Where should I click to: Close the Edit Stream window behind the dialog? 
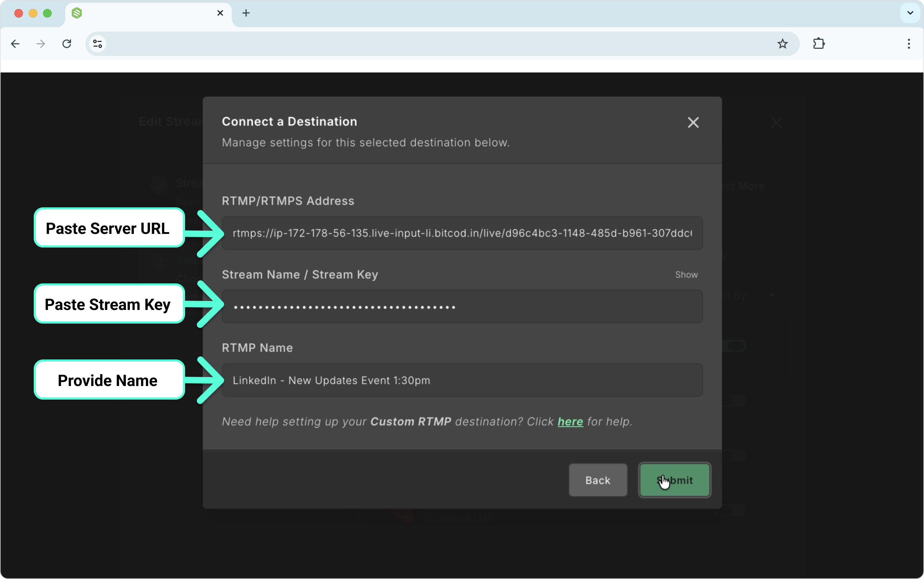pyautogui.click(x=776, y=123)
